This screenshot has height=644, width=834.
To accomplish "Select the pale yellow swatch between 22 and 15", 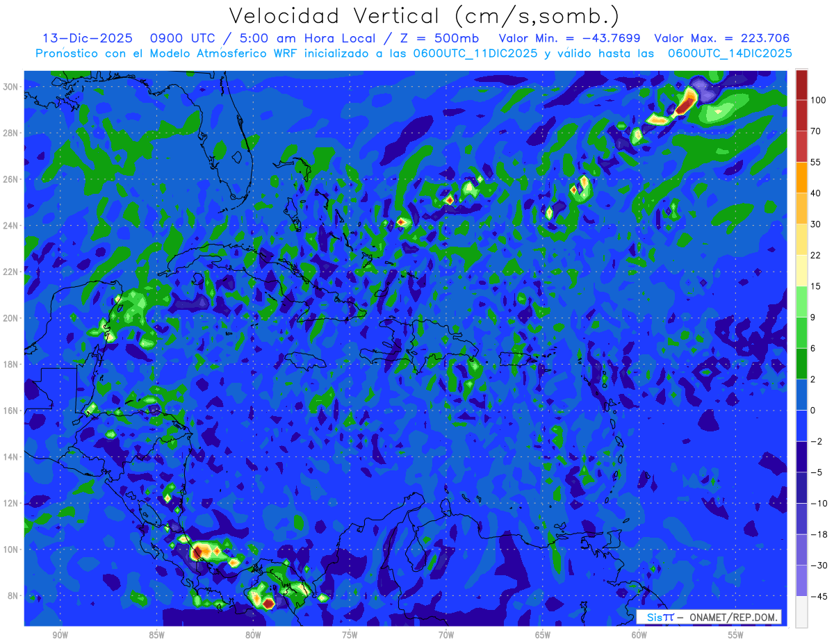I will click(801, 271).
